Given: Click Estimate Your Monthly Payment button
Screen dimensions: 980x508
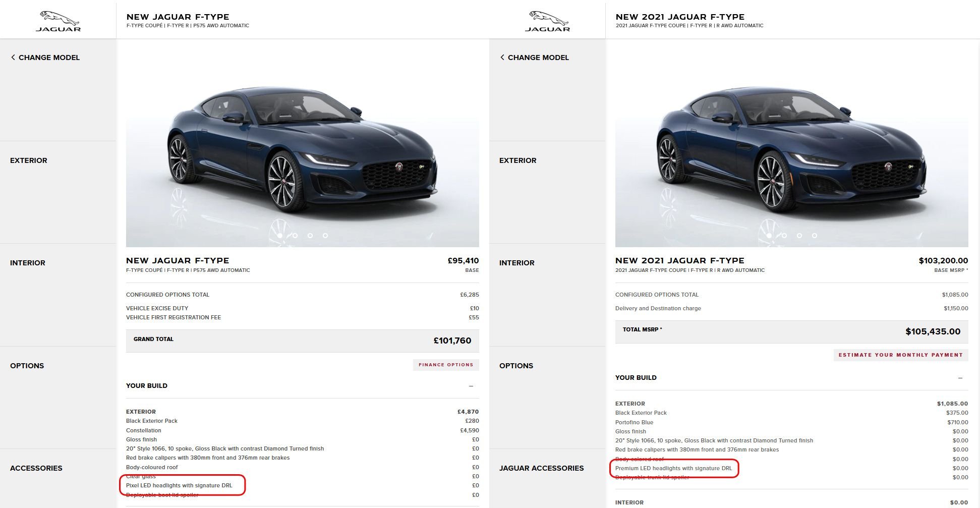Looking at the screenshot, I should [x=900, y=355].
